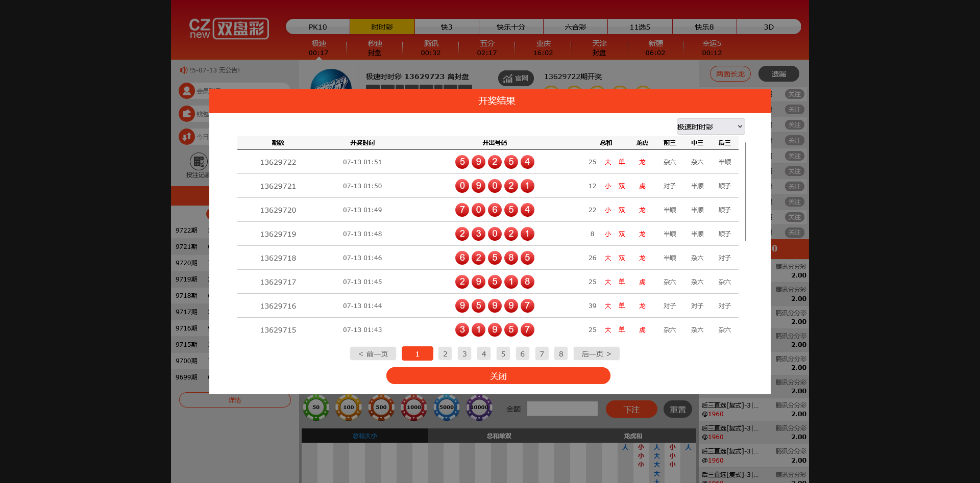Click the 详情 details button

pyautogui.click(x=235, y=400)
